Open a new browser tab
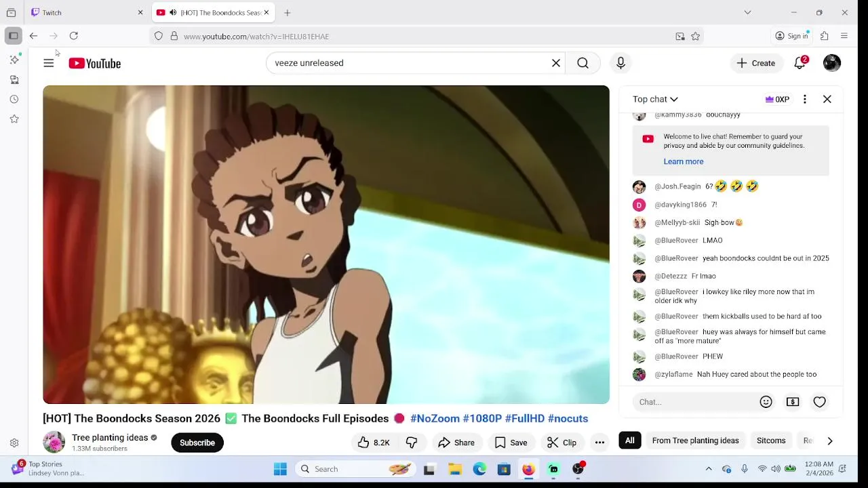The image size is (868, 488). click(288, 12)
